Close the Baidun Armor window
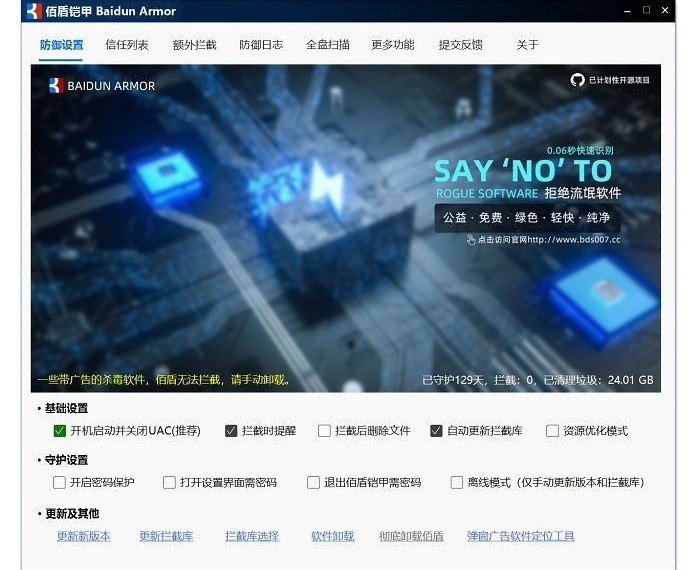Viewport: 700px width, 570px height. tap(665, 10)
